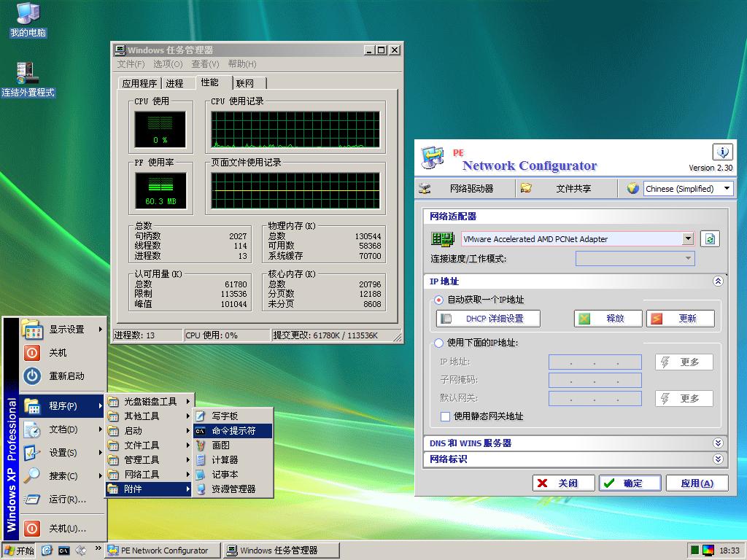Click the PE Network Configurator logo icon
Screen dimensions: 747x560
433,158
